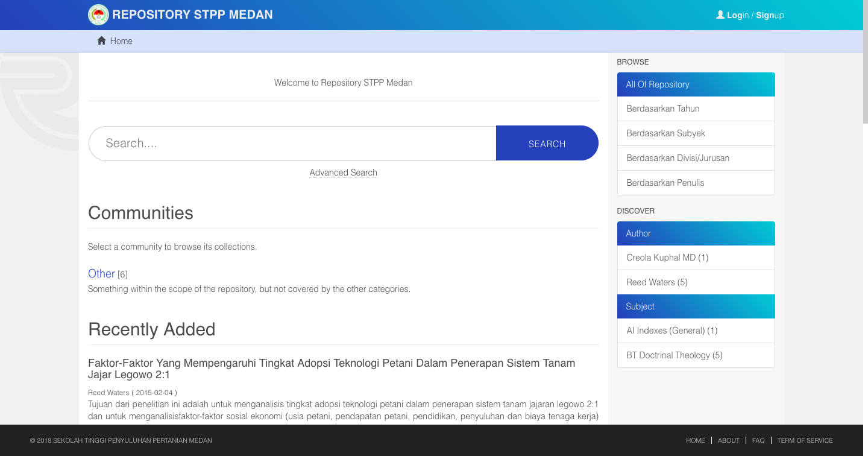
Task: Filter by subject BT Doctrinal Theology
Action: click(x=696, y=355)
